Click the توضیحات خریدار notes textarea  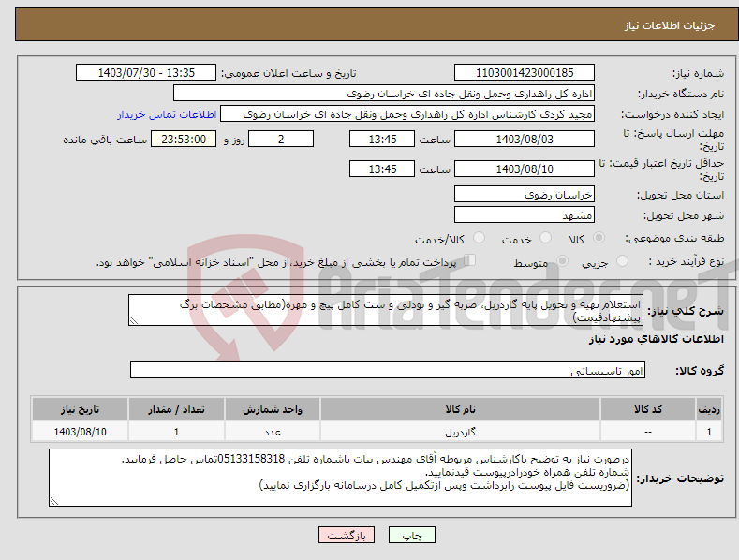click(340, 478)
